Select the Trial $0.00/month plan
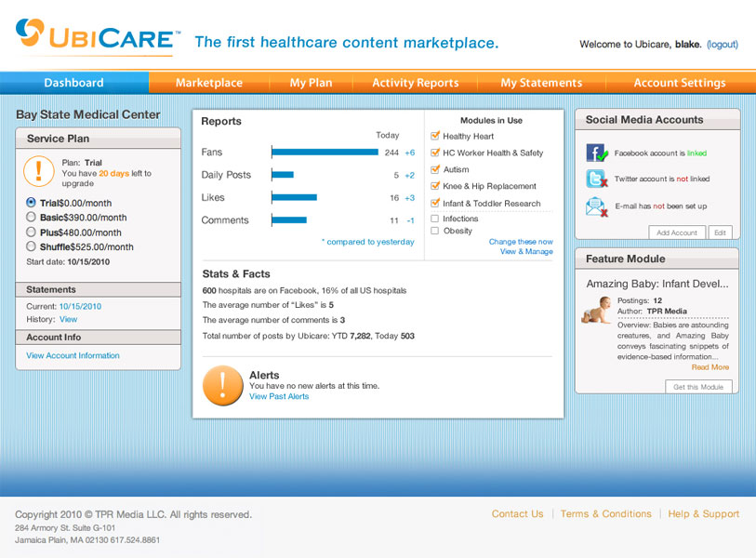 pyautogui.click(x=31, y=203)
